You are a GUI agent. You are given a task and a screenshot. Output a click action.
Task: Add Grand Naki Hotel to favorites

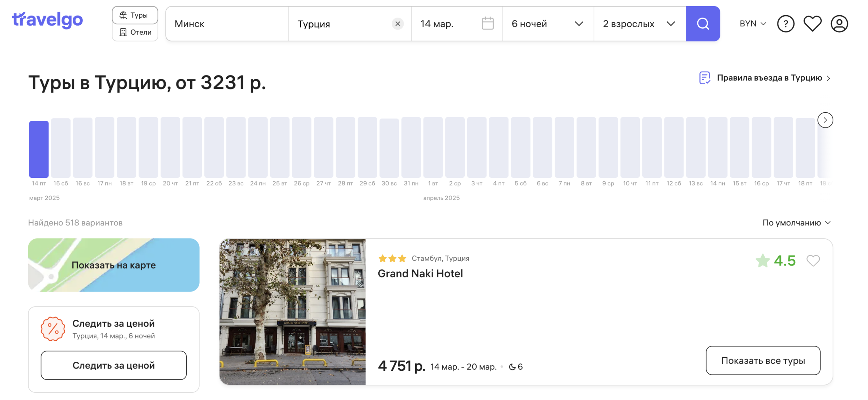tap(813, 261)
